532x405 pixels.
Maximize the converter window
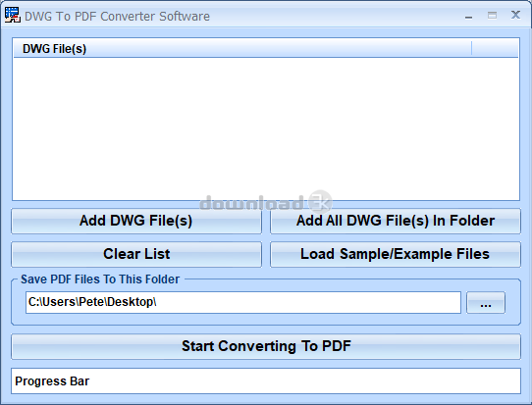tap(492, 16)
